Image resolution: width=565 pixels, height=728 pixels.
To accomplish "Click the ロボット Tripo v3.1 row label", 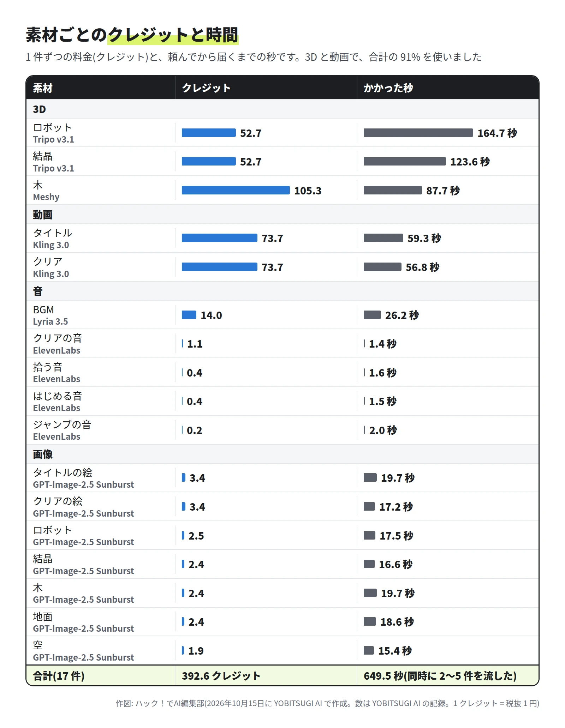I will [54, 133].
